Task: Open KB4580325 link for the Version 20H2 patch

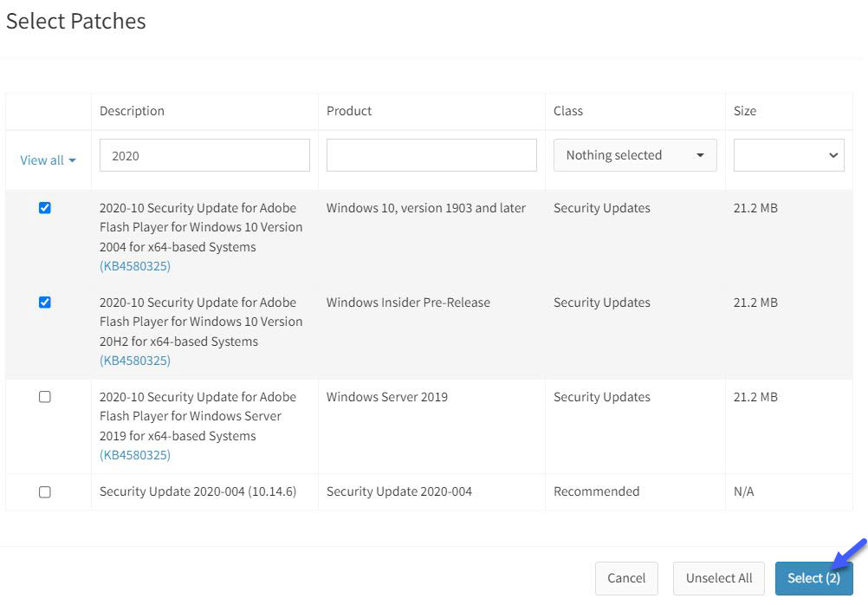Action: click(134, 361)
